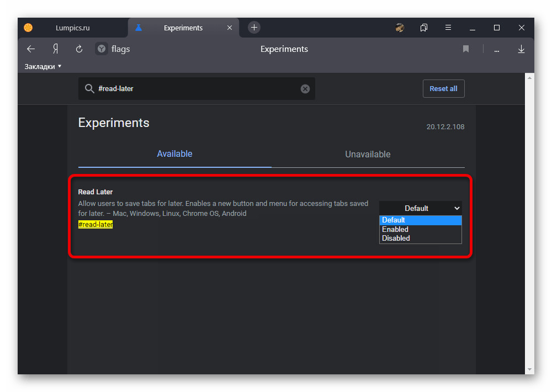Click the bookmarks collection icon in the title bar
The image size is (552, 392).
tap(424, 28)
